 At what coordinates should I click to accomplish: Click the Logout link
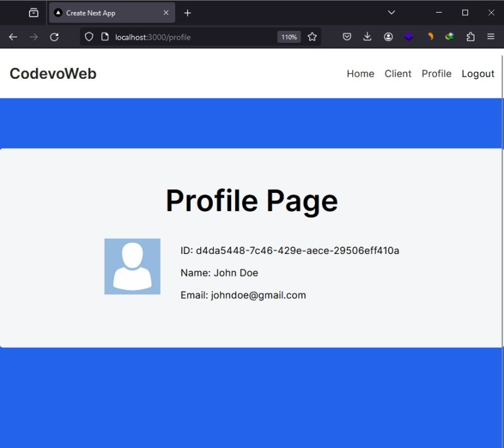click(x=478, y=74)
